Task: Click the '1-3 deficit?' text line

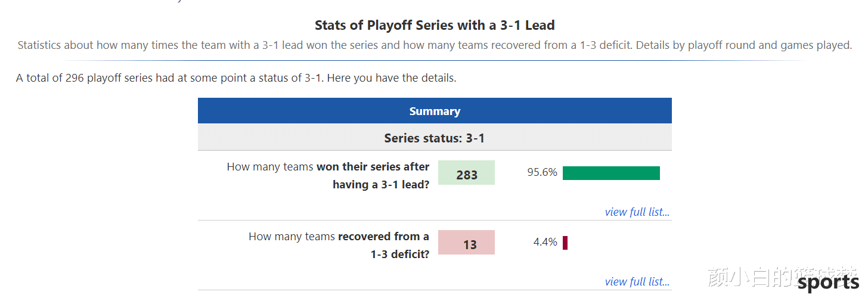Action: point(400,254)
